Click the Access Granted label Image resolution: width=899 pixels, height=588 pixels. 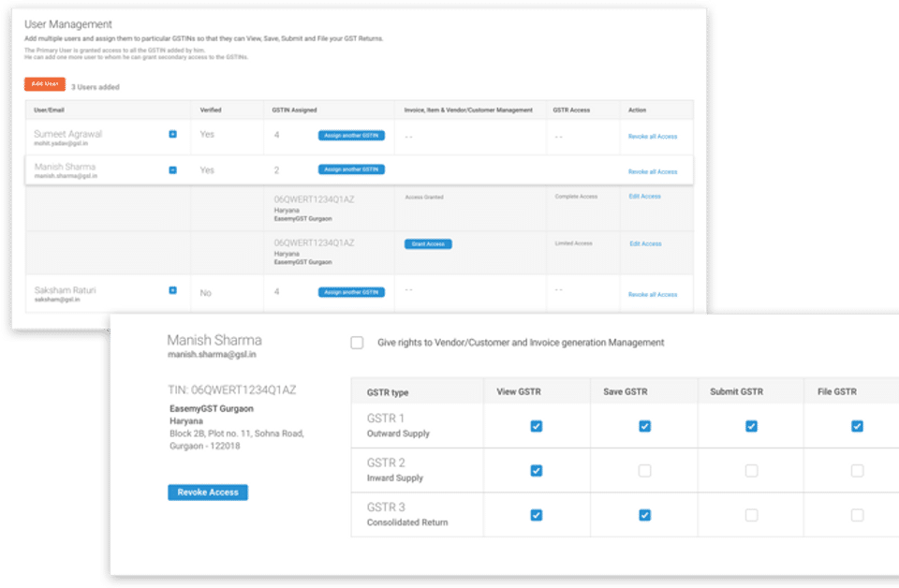(423, 198)
